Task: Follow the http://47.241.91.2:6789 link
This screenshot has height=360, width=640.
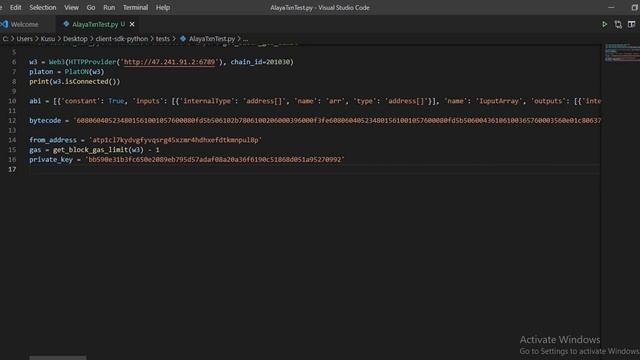Action: [x=169, y=62]
